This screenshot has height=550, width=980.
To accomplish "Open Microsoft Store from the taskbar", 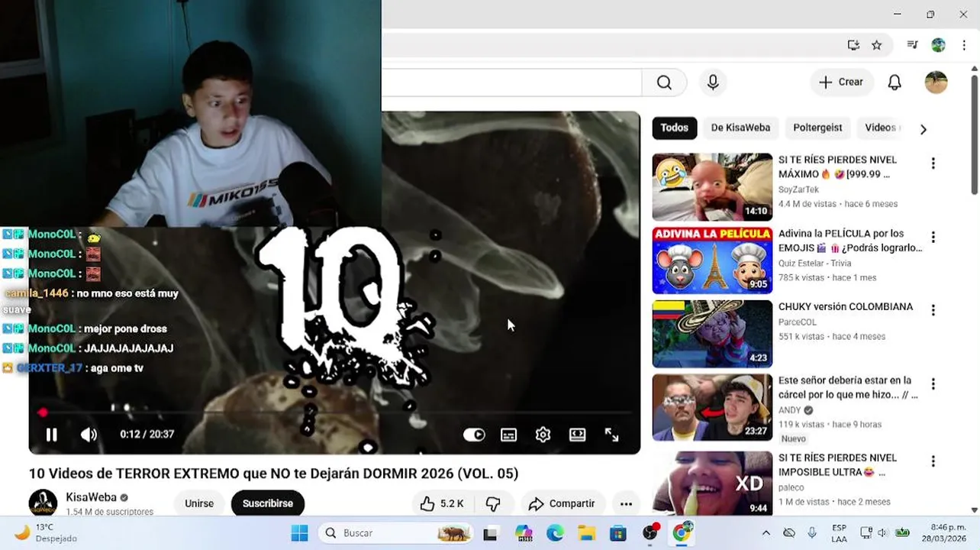I will coord(618,533).
